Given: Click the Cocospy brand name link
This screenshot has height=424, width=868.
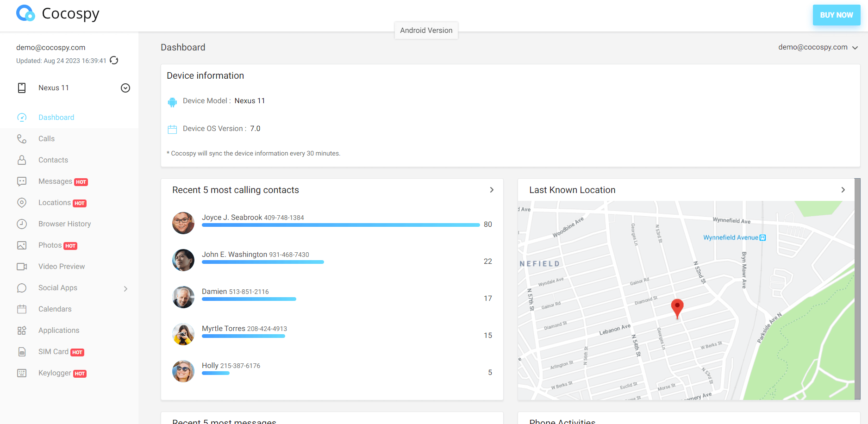Looking at the screenshot, I should [70, 14].
